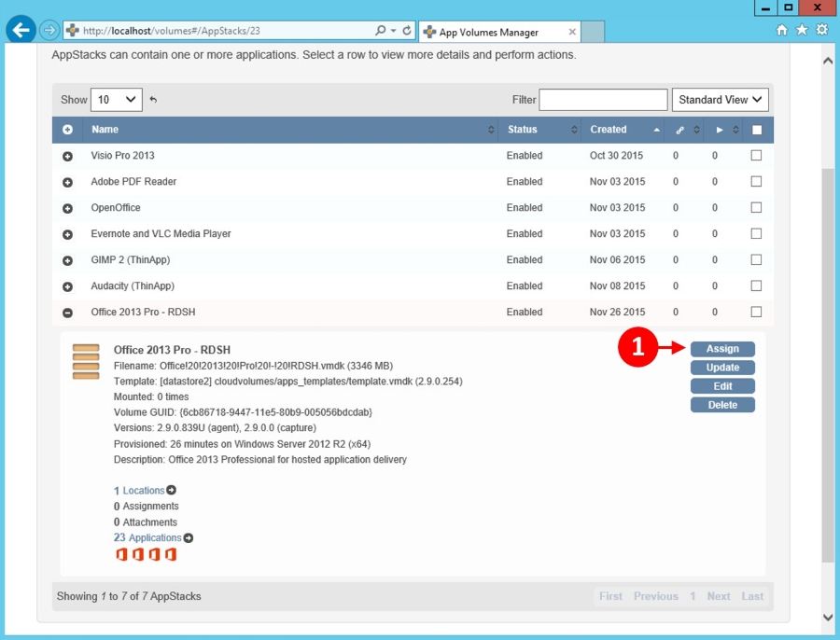Go to Next page of results

tap(719, 596)
